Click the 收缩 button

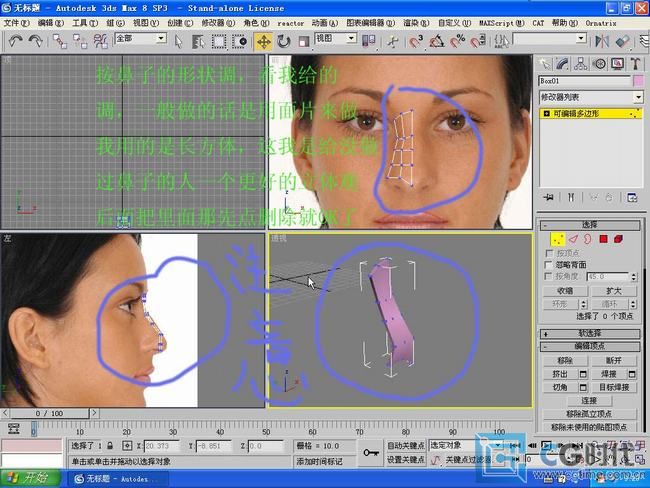click(x=565, y=291)
